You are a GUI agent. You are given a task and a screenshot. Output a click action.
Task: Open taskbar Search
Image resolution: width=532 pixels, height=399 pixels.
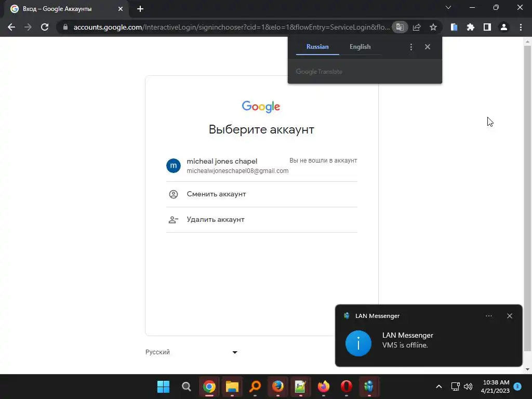(x=187, y=387)
